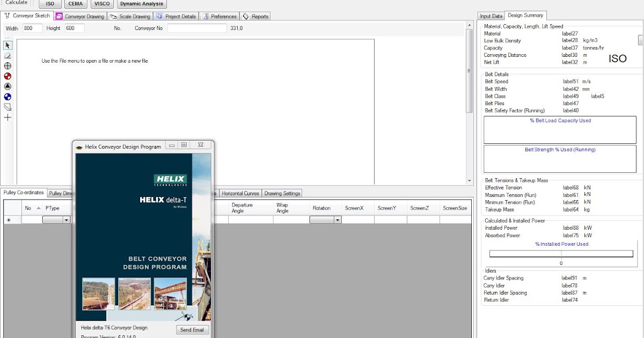
Task: Click the % Installed Power Used progress bar
Action: 561,255
